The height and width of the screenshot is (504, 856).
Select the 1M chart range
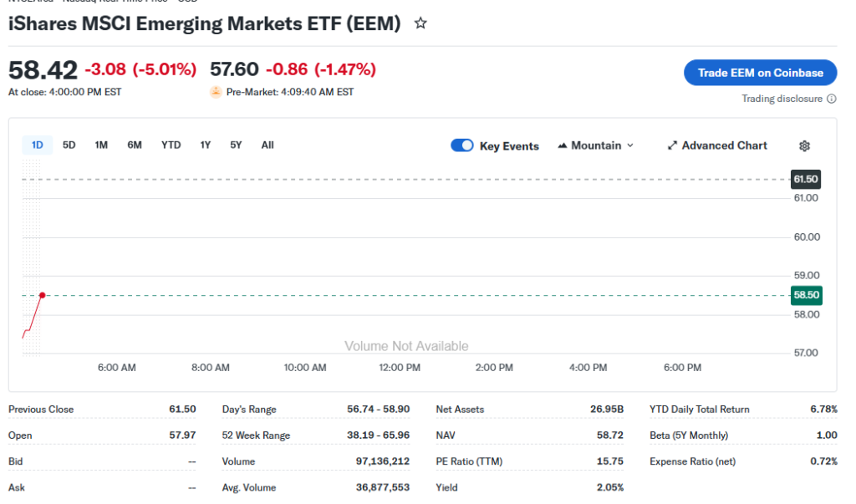[101, 145]
